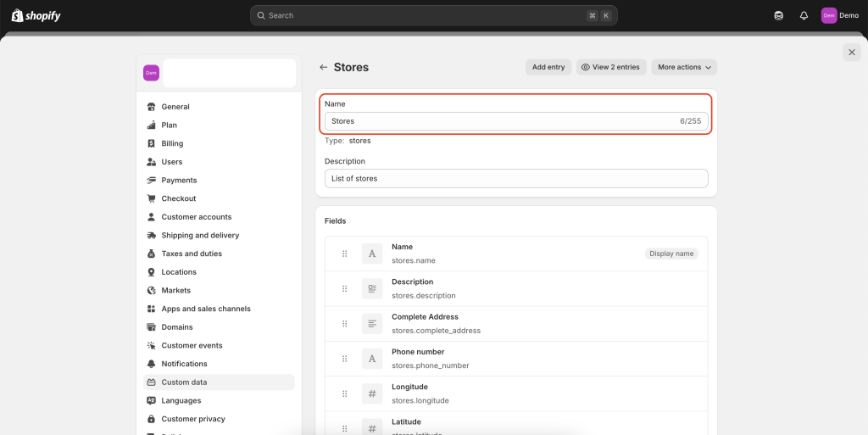868x435 pixels.
Task: Close the settings panel with X
Action: click(x=851, y=52)
